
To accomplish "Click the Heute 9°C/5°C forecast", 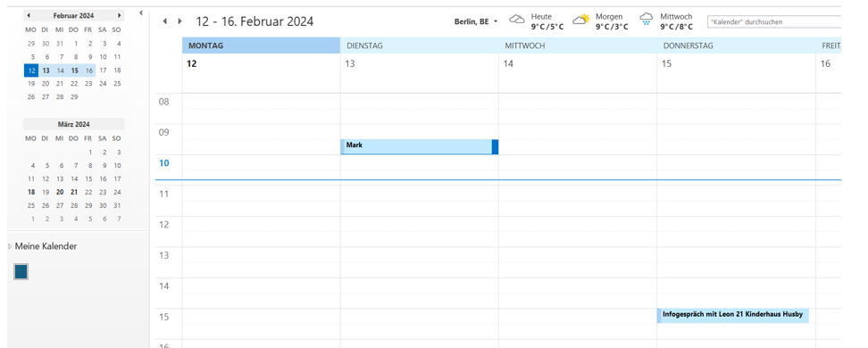I will click(547, 21).
